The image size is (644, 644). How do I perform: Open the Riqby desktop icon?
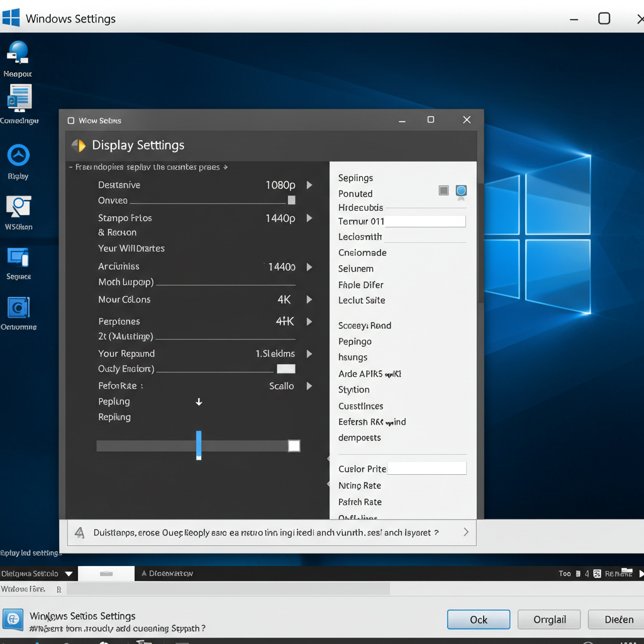click(x=18, y=156)
